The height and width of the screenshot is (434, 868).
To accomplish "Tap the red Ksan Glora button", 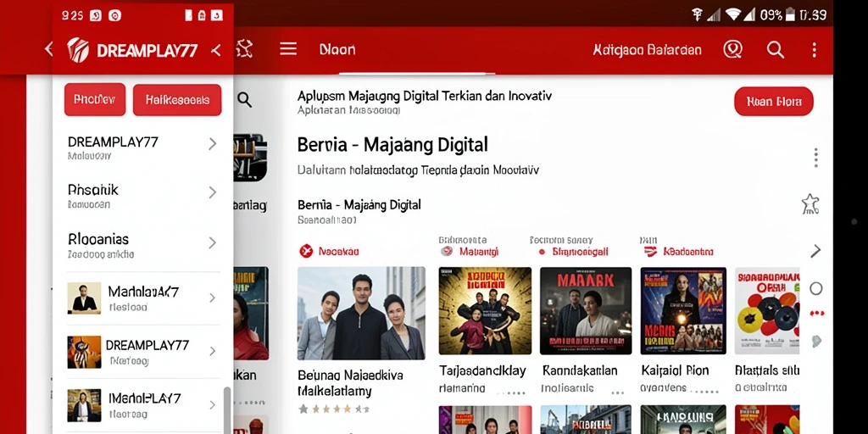I will pyautogui.click(x=774, y=102).
